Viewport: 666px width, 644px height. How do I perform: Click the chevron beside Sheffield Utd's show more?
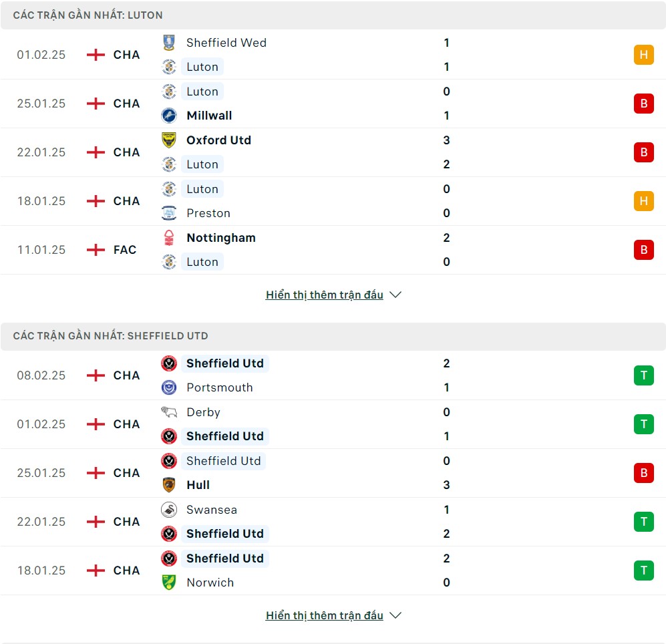(x=395, y=615)
